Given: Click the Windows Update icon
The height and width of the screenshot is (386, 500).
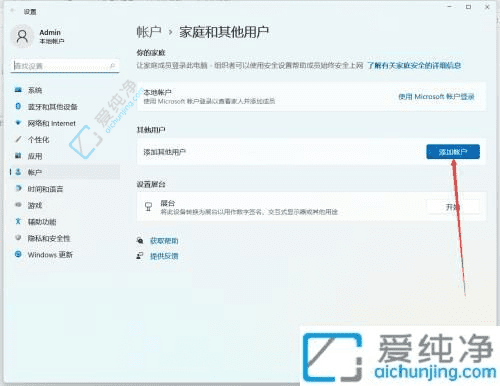Looking at the screenshot, I should tap(18, 254).
